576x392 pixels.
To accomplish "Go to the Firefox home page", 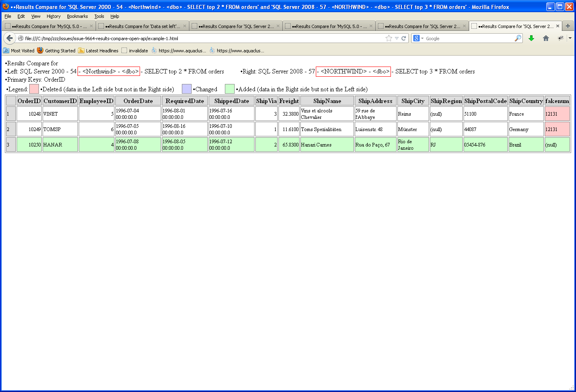I will tap(546, 38).
